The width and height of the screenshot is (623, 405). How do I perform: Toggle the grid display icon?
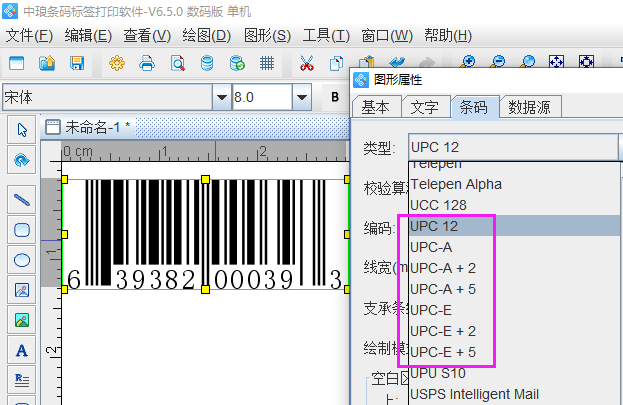coord(267,63)
